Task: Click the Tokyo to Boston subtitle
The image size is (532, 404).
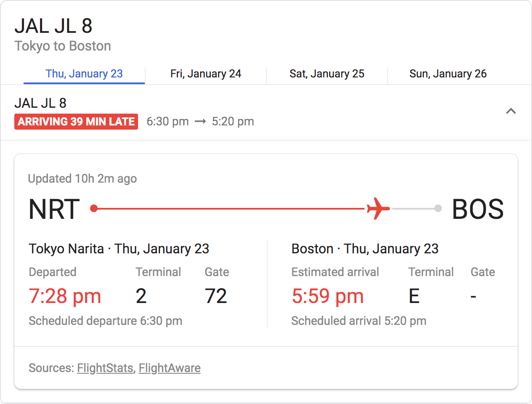Action: click(x=63, y=46)
